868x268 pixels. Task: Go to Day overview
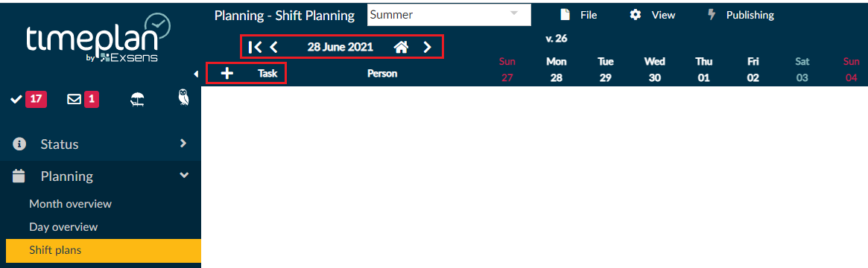63,227
